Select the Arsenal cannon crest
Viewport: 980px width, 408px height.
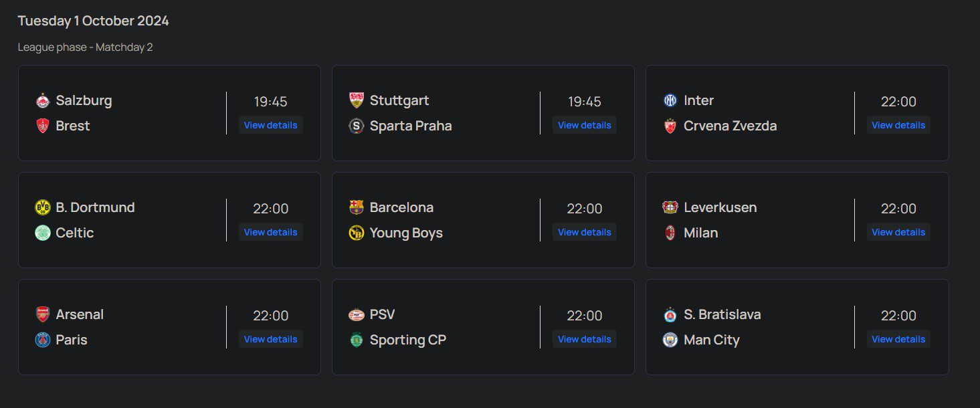[x=43, y=315]
